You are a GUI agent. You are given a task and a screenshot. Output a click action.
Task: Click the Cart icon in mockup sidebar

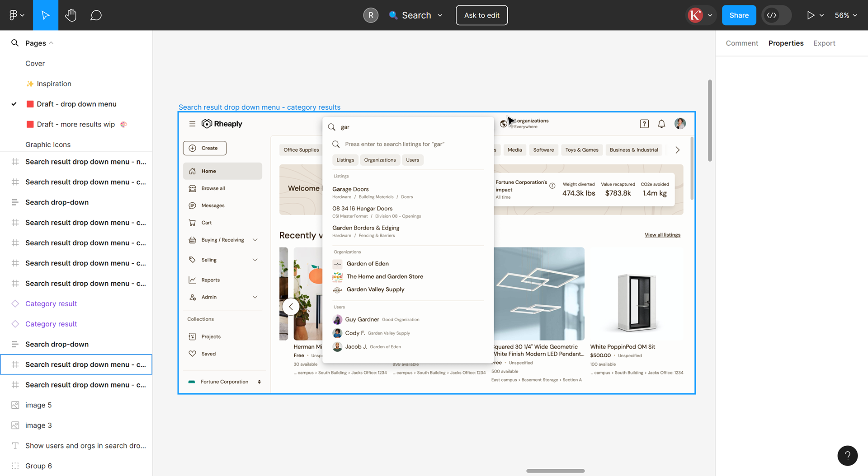(192, 223)
